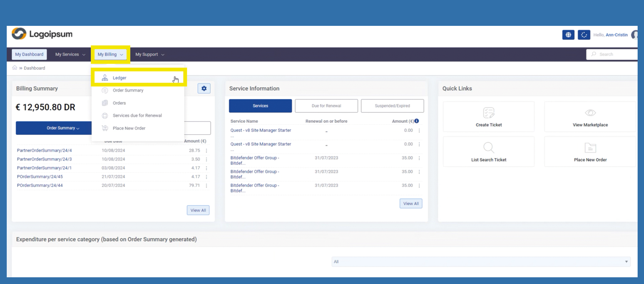The image size is (644, 284).
Task: Open View Marketplace eye icon
Action: [590, 113]
